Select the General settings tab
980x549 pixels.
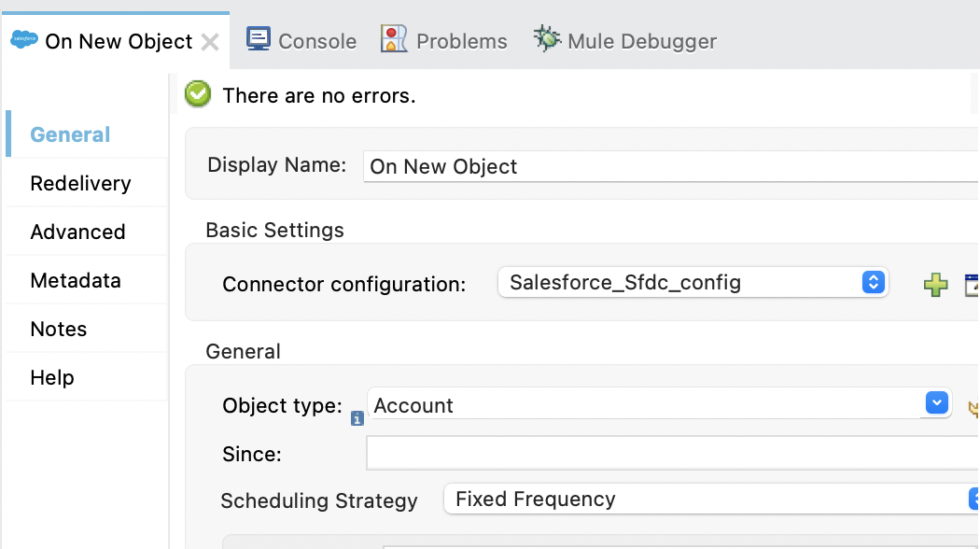coord(69,134)
